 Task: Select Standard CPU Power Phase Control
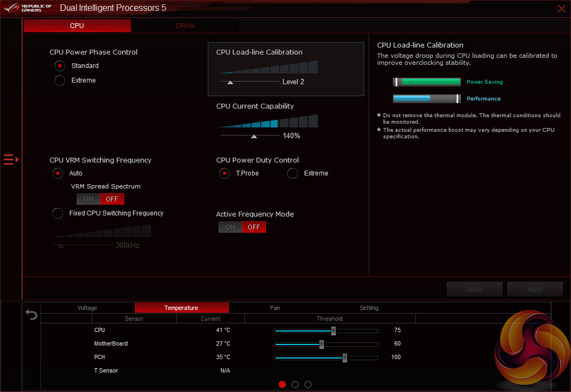[60, 66]
